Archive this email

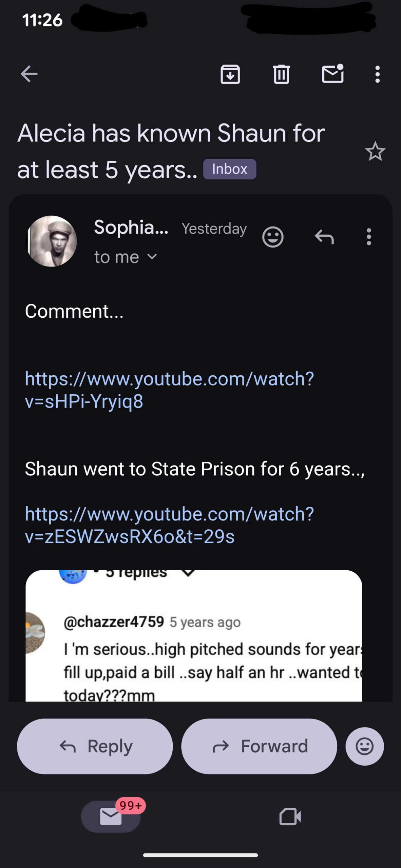(x=230, y=74)
